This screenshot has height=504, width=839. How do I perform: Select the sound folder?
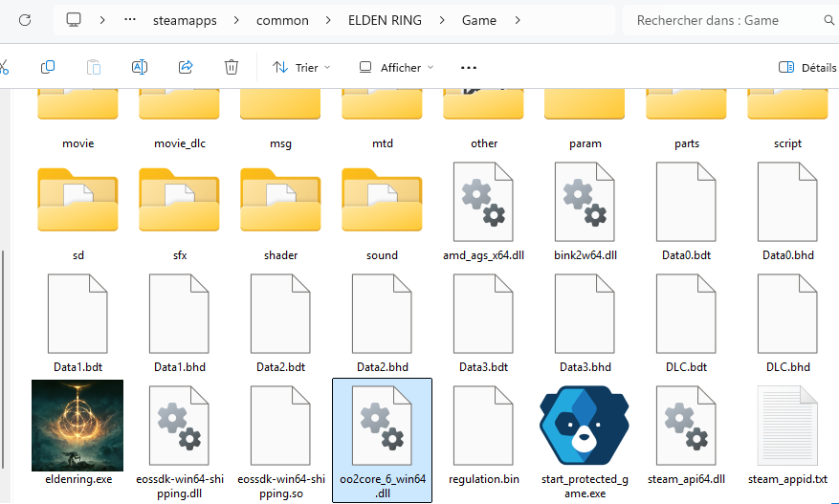[382, 212]
